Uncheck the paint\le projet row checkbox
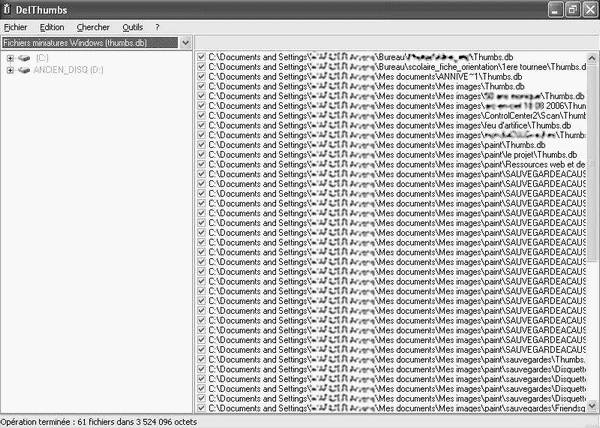The height and width of the screenshot is (428, 600). 201,155
